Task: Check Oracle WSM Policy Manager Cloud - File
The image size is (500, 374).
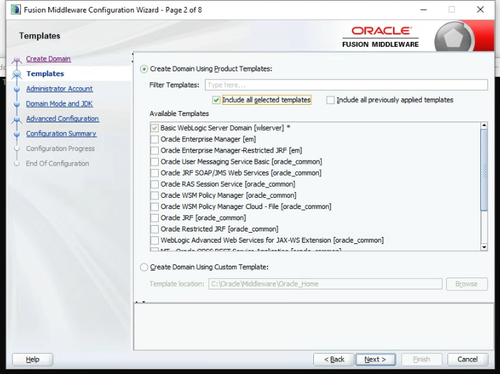Action: coord(155,207)
